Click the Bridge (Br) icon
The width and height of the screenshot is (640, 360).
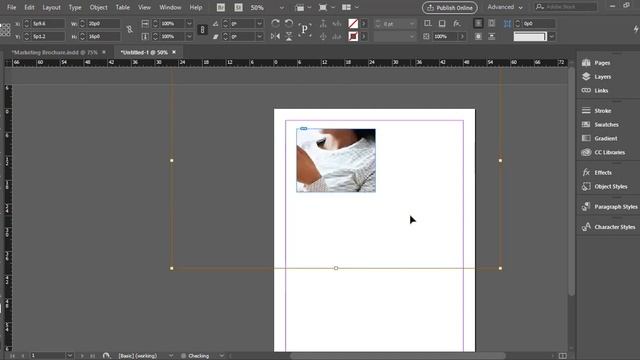pyautogui.click(x=221, y=7)
